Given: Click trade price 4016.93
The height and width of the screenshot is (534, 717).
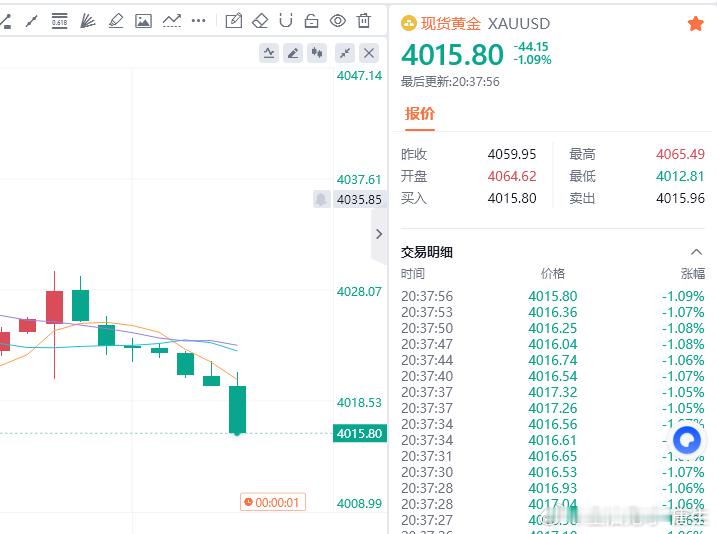Looking at the screenshot, I should 553,488.
